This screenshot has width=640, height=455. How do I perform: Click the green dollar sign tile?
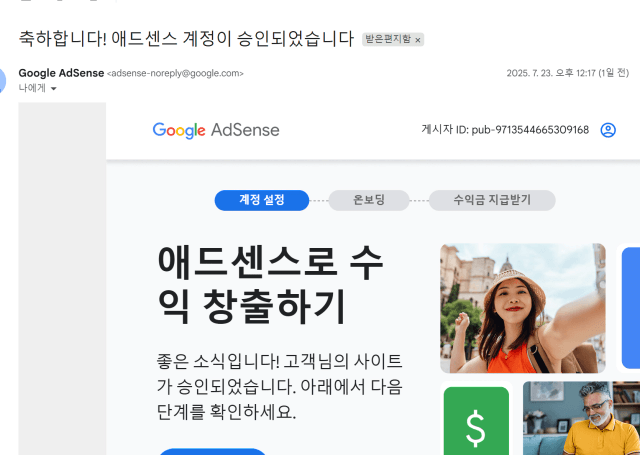click(x=476, y=420)
